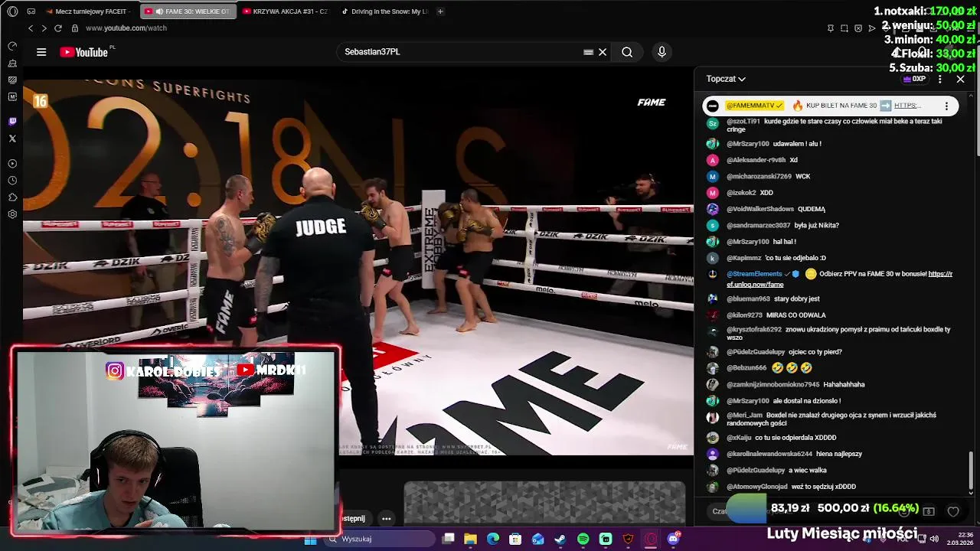Go back using the browser back arrow
Image resolution: width=980 pixels, height=551 pixels.
click(31, 28)
